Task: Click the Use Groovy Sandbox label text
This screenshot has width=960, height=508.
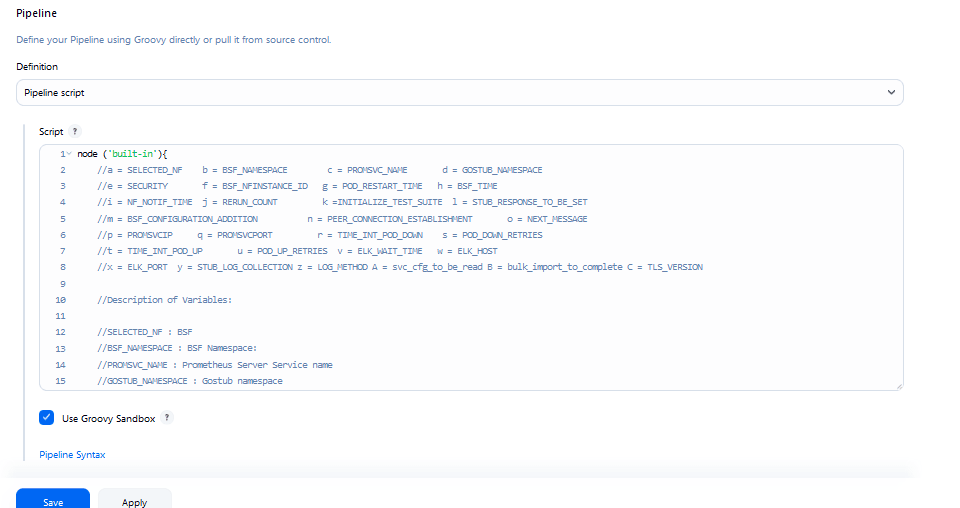Action: [108, 419]
